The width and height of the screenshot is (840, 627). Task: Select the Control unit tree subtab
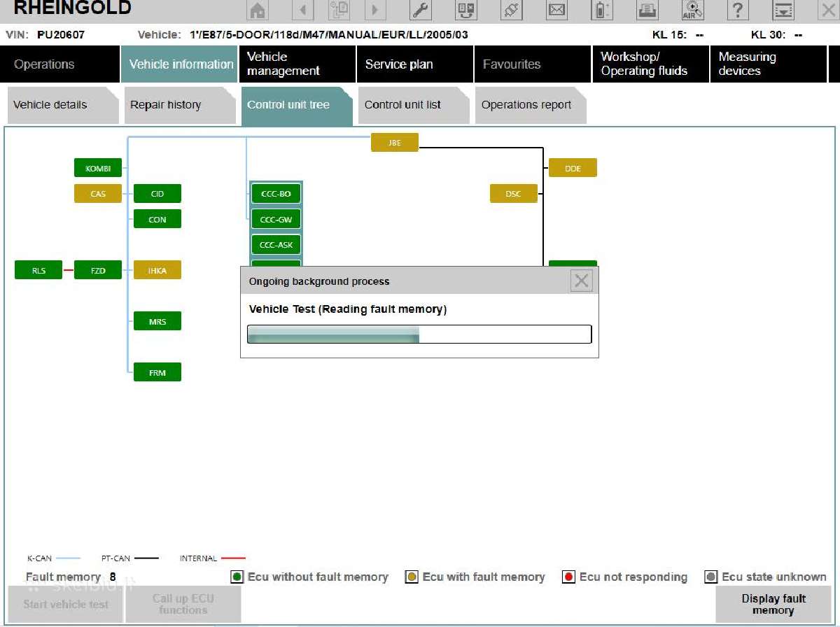point(297,106)
